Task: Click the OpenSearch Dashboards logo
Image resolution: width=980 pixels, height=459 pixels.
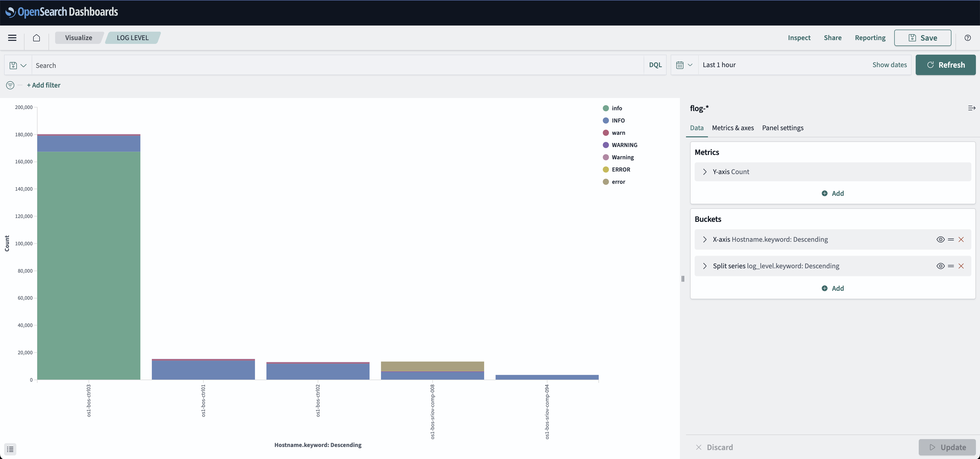Action: [62, 12]
